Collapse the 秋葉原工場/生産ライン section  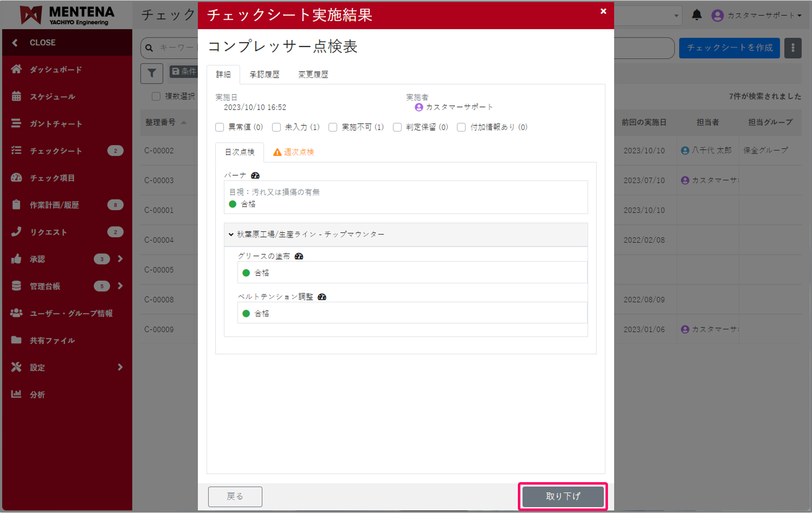231,234
